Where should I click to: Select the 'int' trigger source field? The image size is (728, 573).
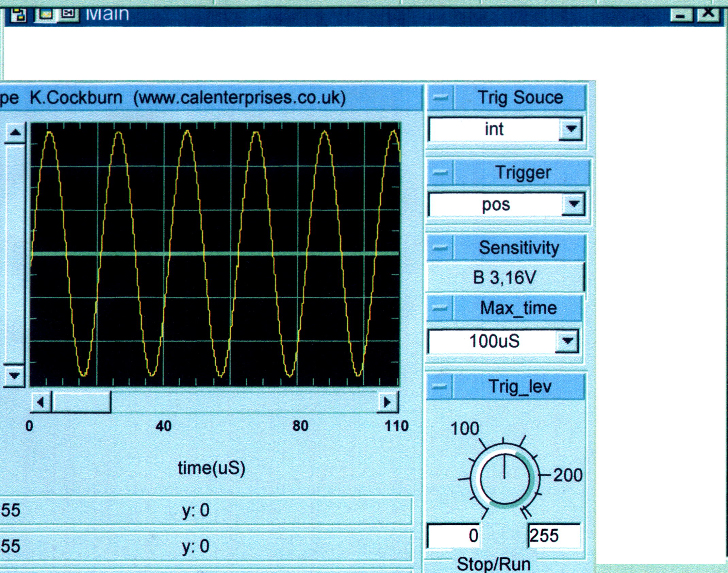tap(494, 129)
